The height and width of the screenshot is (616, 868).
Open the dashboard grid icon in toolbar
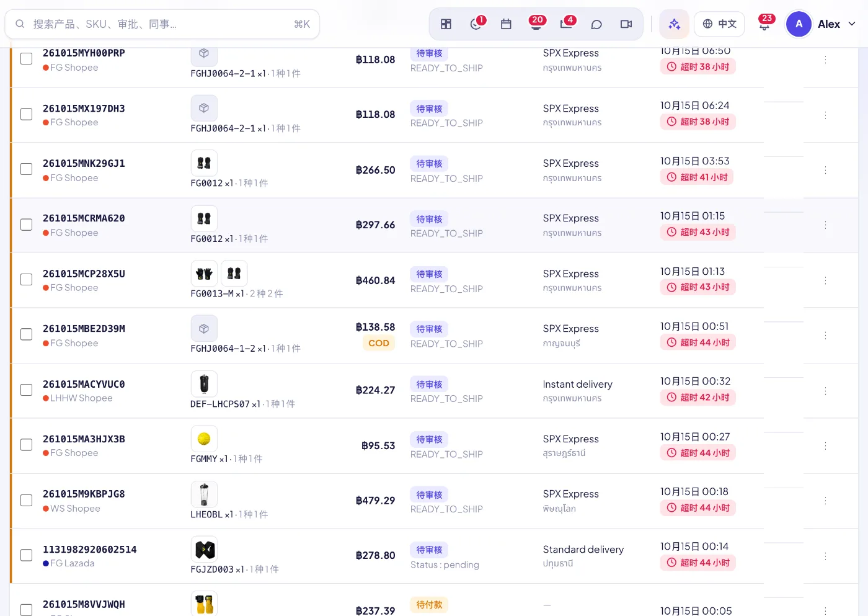446,24
